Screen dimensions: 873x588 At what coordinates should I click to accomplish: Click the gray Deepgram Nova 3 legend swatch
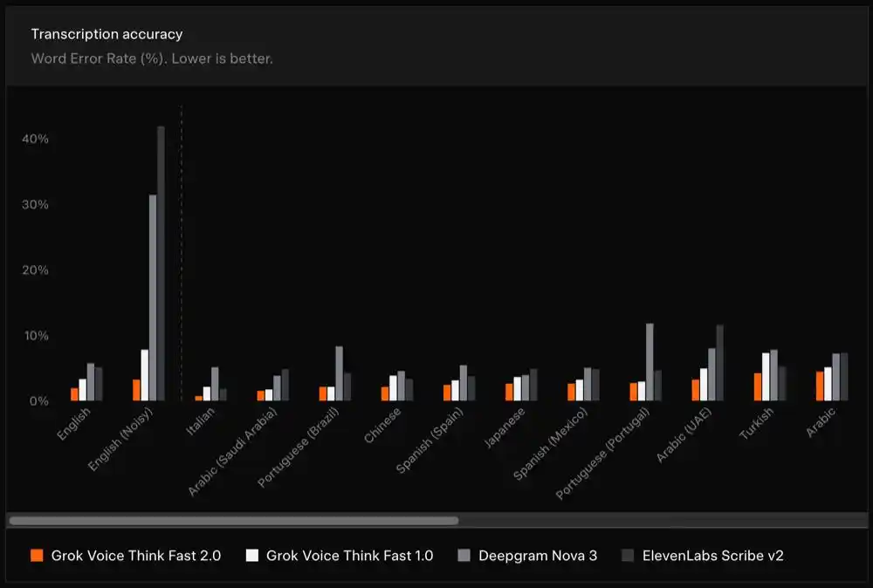464,555
